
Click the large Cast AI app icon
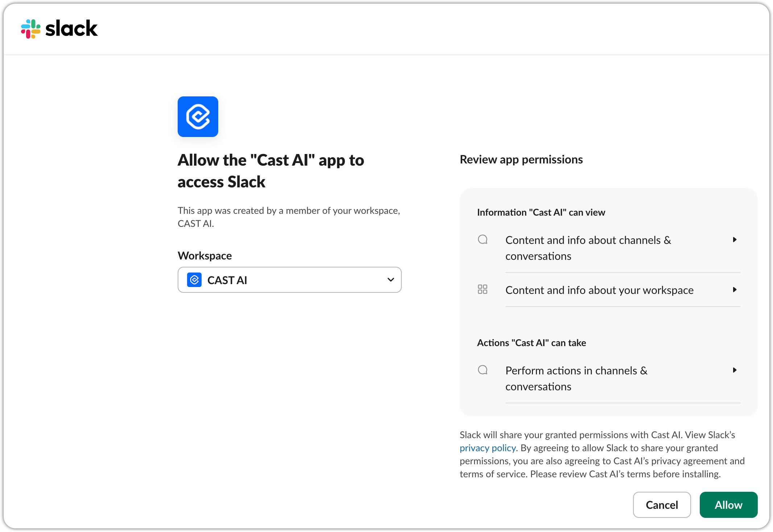point(198,117)
